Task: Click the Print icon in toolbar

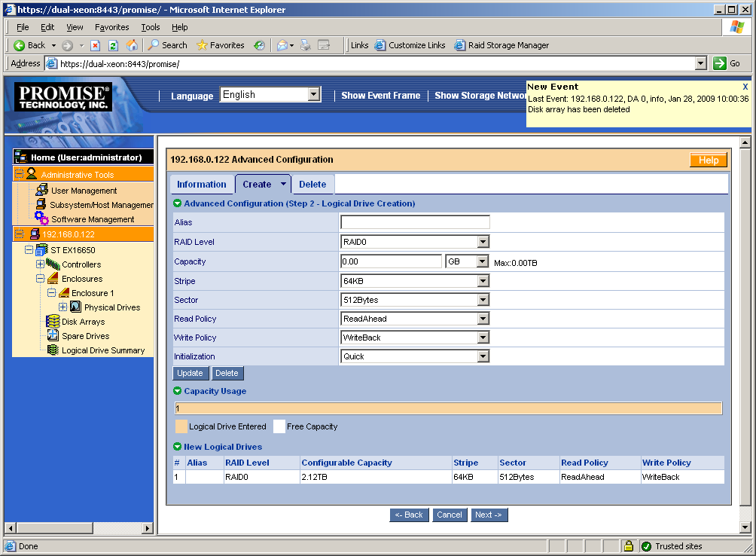Action: coord(306,45)
